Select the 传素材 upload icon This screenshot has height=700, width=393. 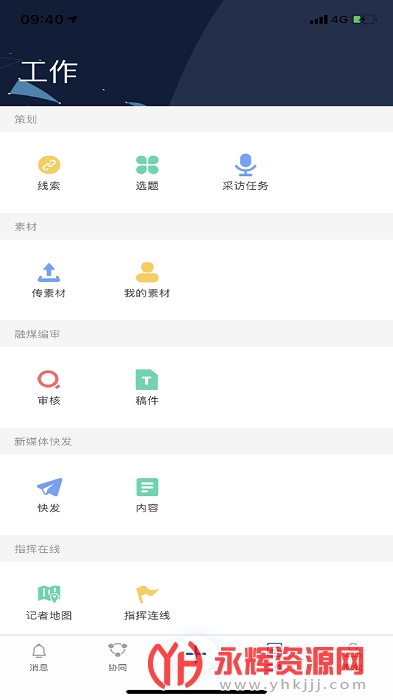[49, 272]
